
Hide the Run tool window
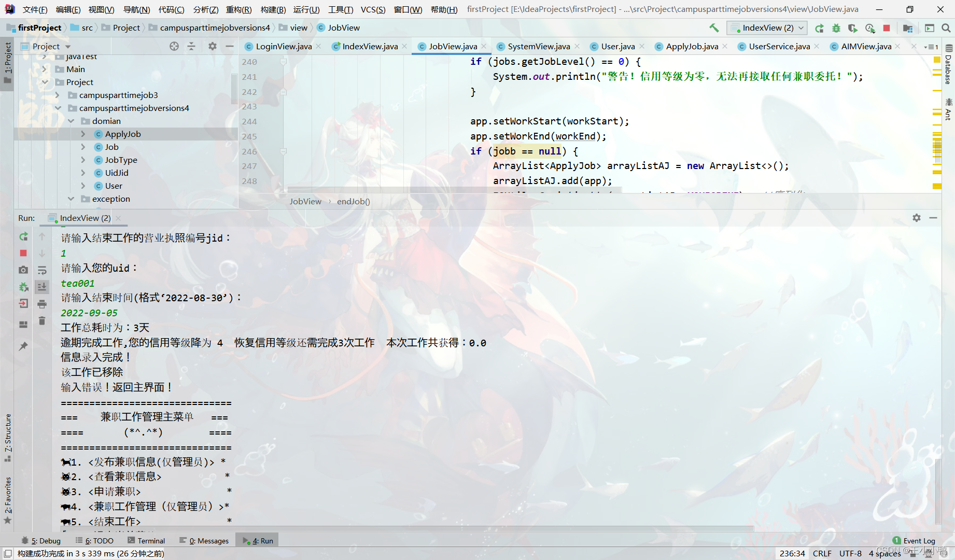click(x=933, y=218)
